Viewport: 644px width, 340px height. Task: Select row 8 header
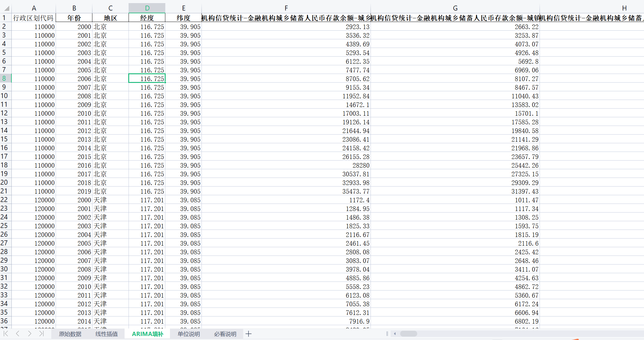[4, 79]
